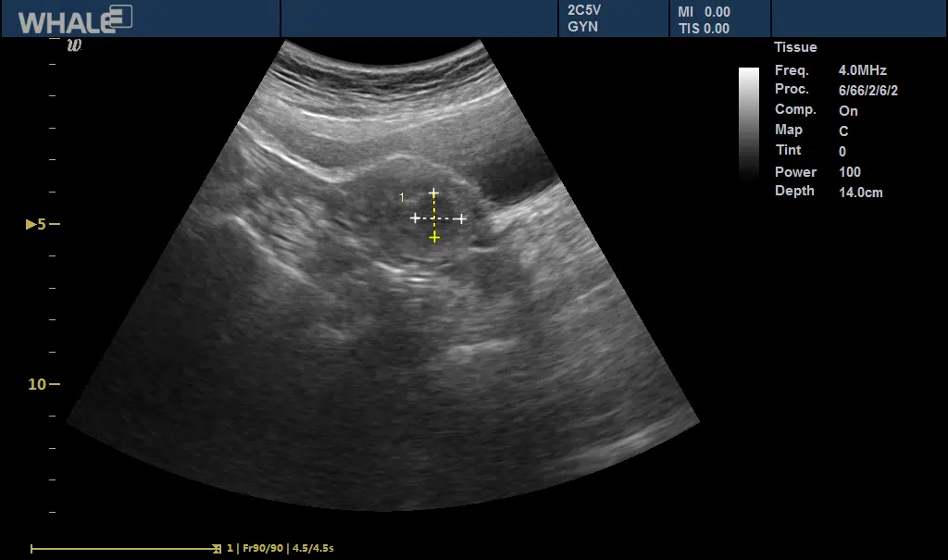Click the probe orientation marker below logo

point(75,44)
